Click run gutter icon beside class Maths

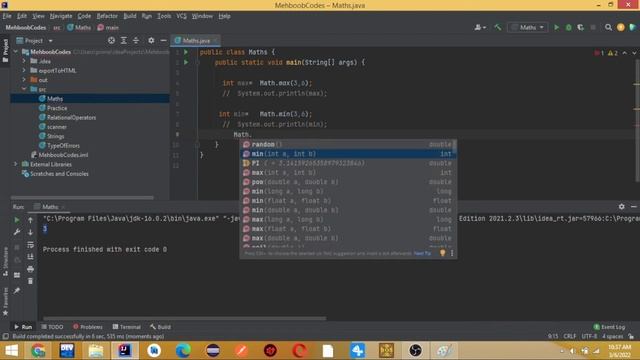coord(186,52)
